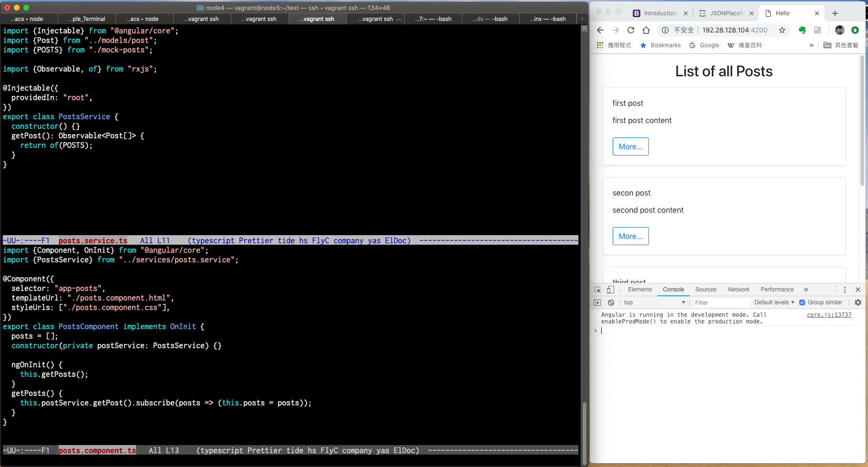
Task: Close the DevTools panel
Action: (x=858, y=290)
